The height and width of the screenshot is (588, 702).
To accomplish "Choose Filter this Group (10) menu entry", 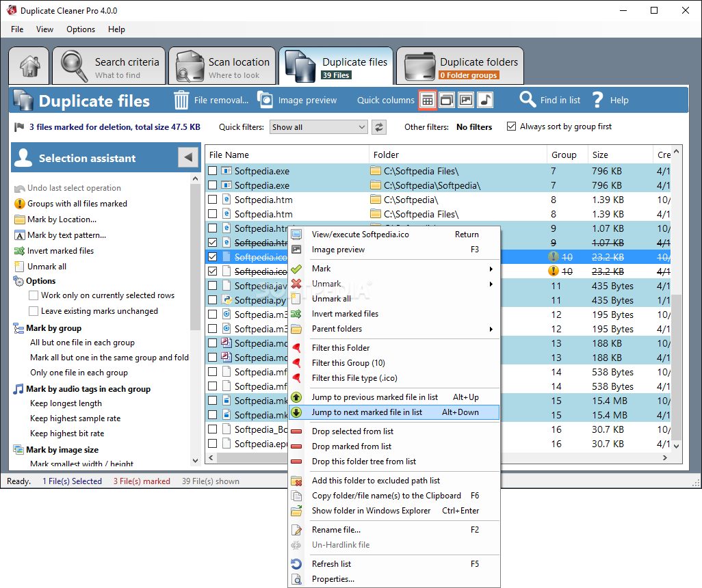I will [348, 363].
